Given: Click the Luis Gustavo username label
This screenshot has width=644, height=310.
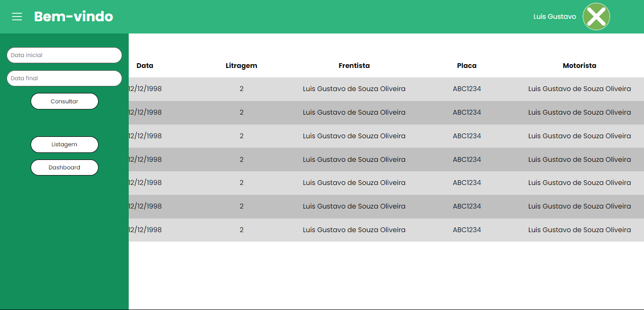Looking at the screenshot, I should 554,17.
